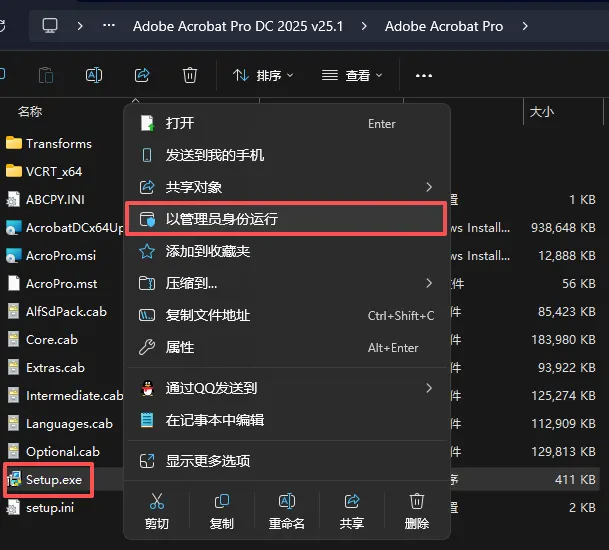The height and width of the screenshot is (550, 609).
Task: Open the 排序 sort dropdown
Action: (263, 75)
